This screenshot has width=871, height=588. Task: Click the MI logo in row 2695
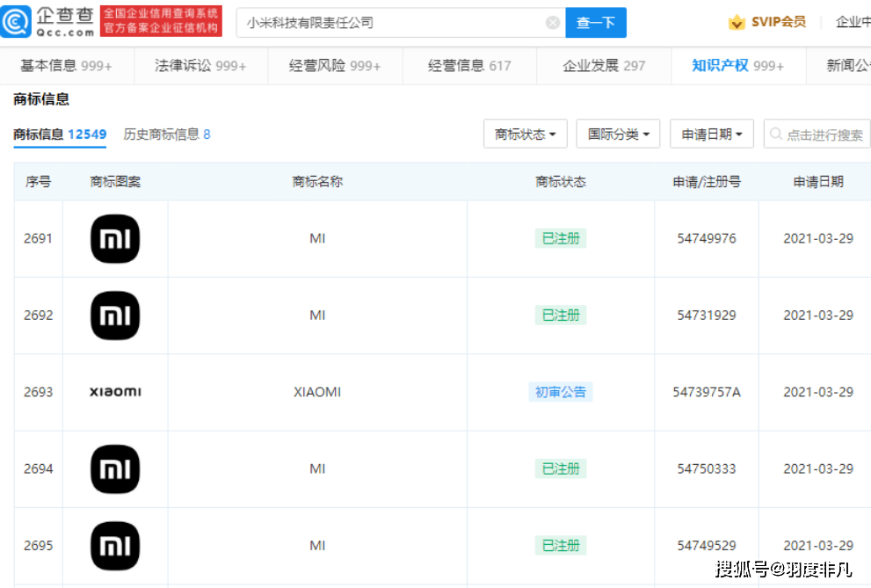114,545
